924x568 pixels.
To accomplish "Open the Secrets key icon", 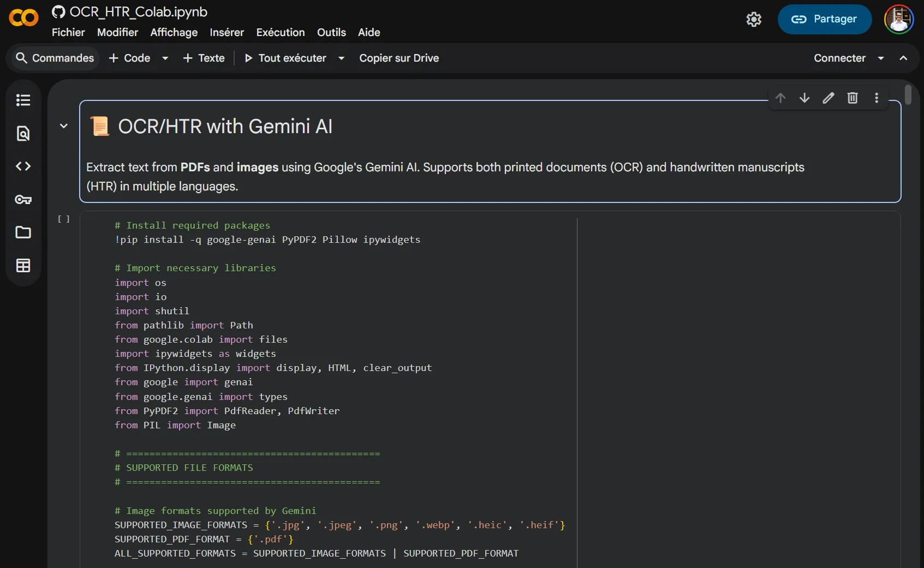I will point(23,200).
